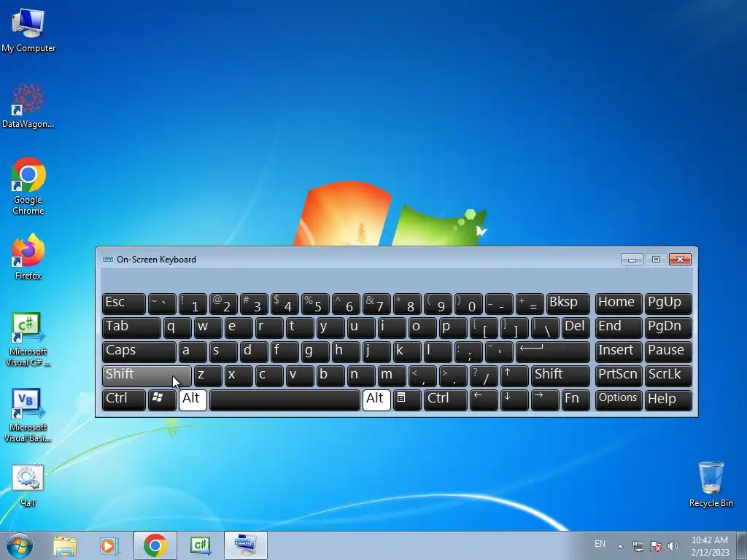Click the Pause key
Viewport: 747px width, 560px height.
click(668, 352)
